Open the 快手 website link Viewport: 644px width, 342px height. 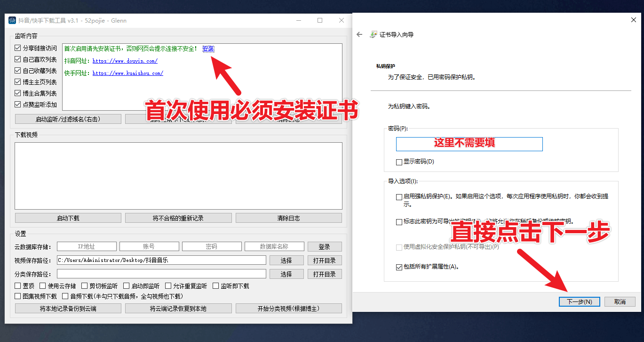pos(127,73)
